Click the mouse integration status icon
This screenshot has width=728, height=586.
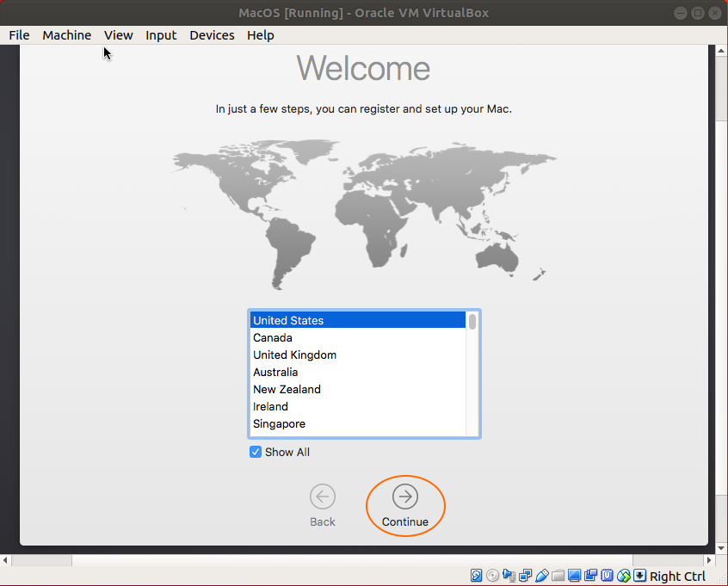coord(624,576)
